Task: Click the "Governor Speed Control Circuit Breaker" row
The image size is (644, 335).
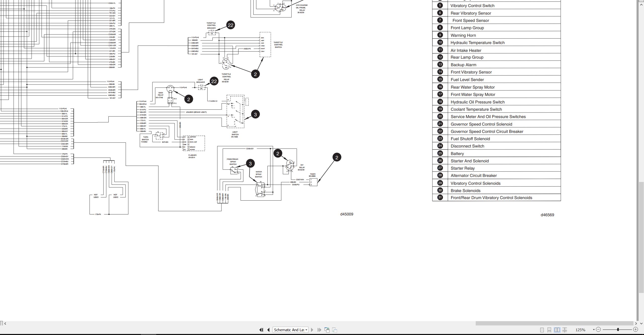Action: pyautogui.click(x=496, y=131)
